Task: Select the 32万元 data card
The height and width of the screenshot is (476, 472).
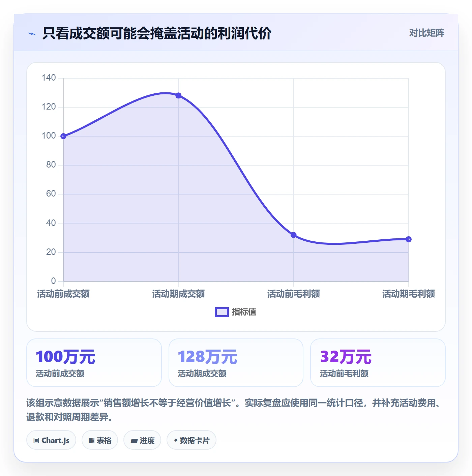Action: pyautogui.click(x=378, y=363)
